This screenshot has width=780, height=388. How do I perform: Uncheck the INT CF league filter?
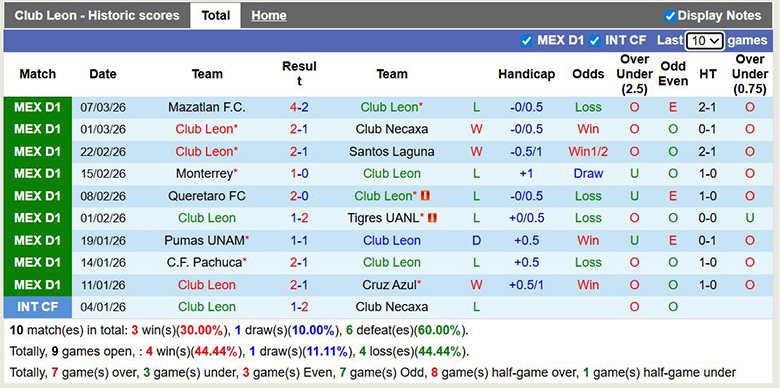coord(594,41)
